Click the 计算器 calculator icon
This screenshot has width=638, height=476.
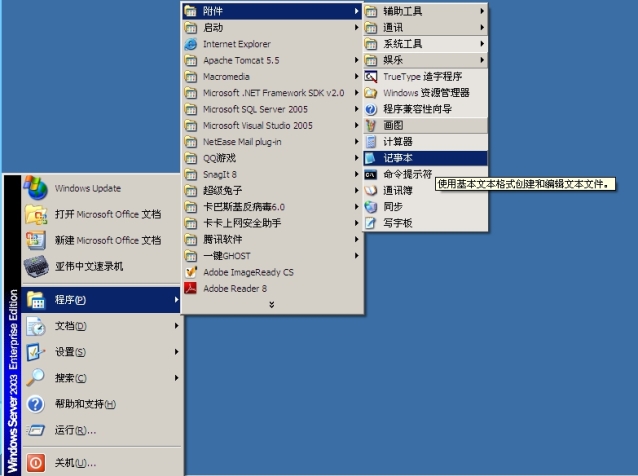[370, 142]
